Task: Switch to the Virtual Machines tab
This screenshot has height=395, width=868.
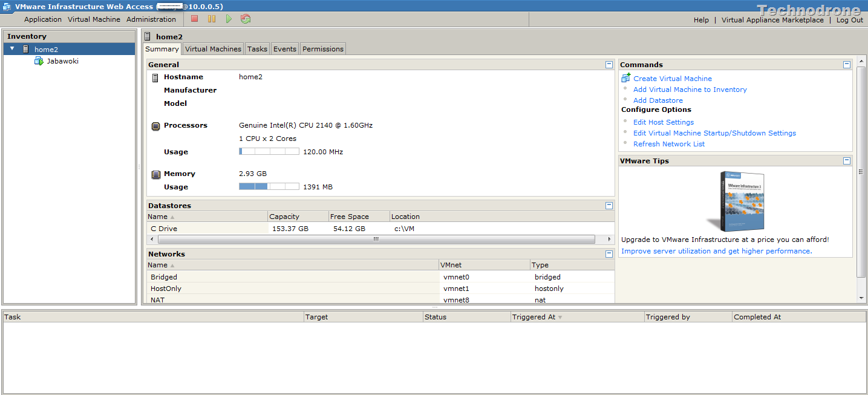Action: (213, 49)
